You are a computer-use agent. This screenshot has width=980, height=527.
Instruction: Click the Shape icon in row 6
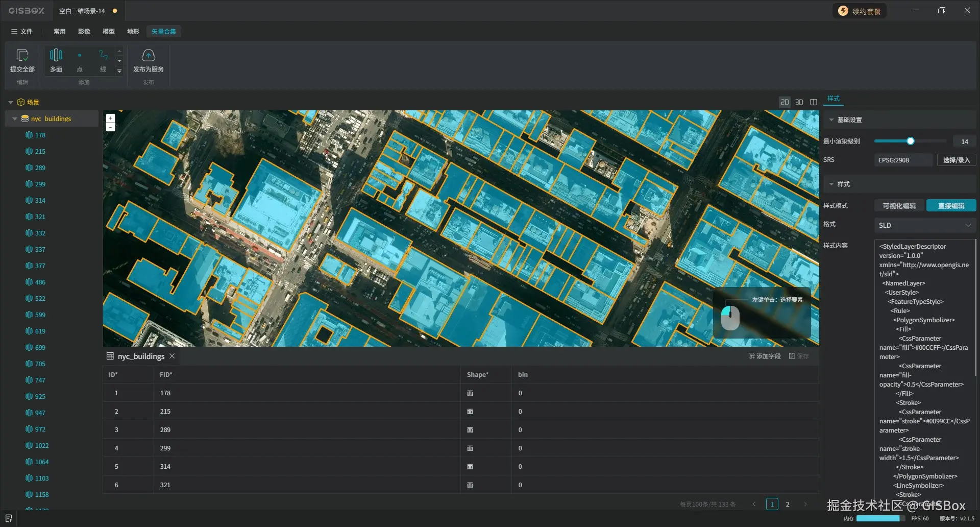(x=470, y=485)
